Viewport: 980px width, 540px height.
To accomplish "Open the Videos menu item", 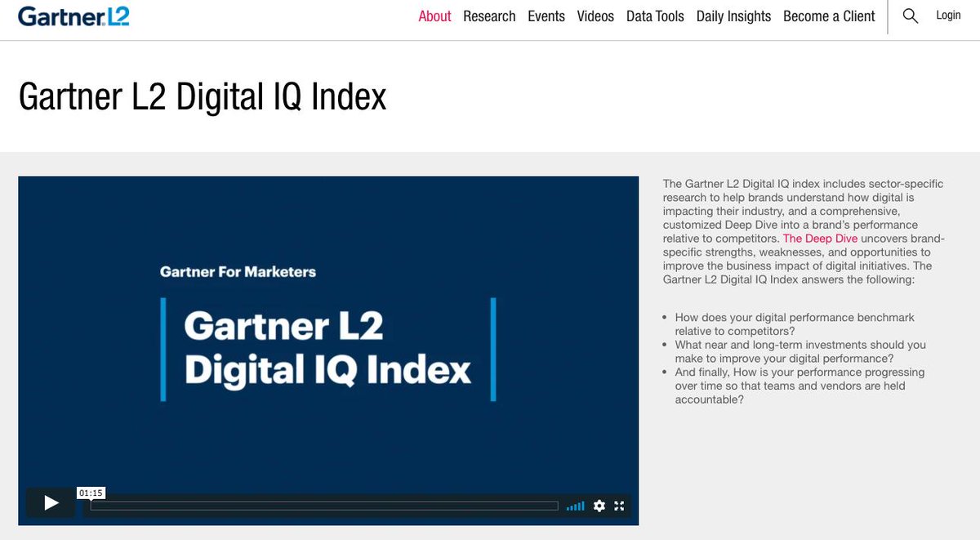I will coord(595,16).
